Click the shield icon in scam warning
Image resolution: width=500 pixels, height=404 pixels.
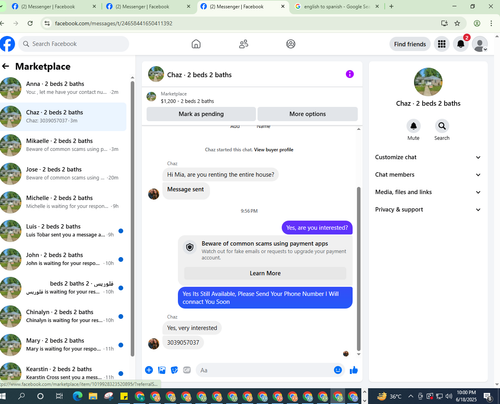click(190, 247)
